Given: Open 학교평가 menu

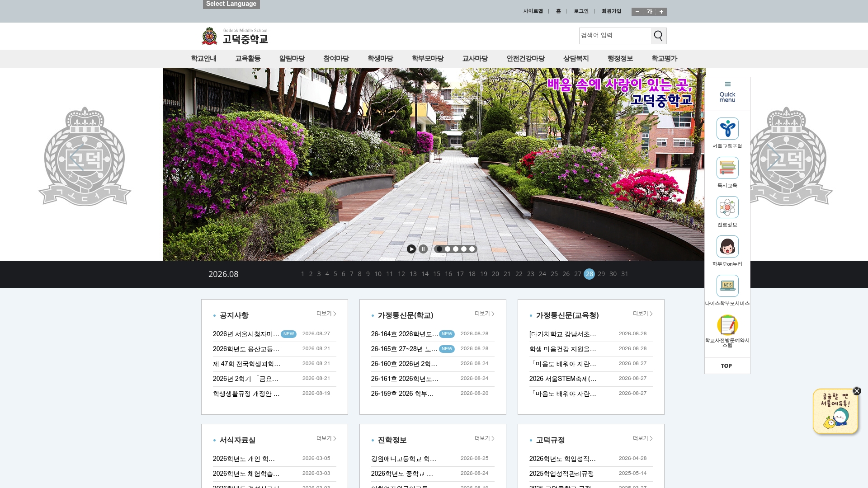Looking at the screenshot, I should 665,59.
